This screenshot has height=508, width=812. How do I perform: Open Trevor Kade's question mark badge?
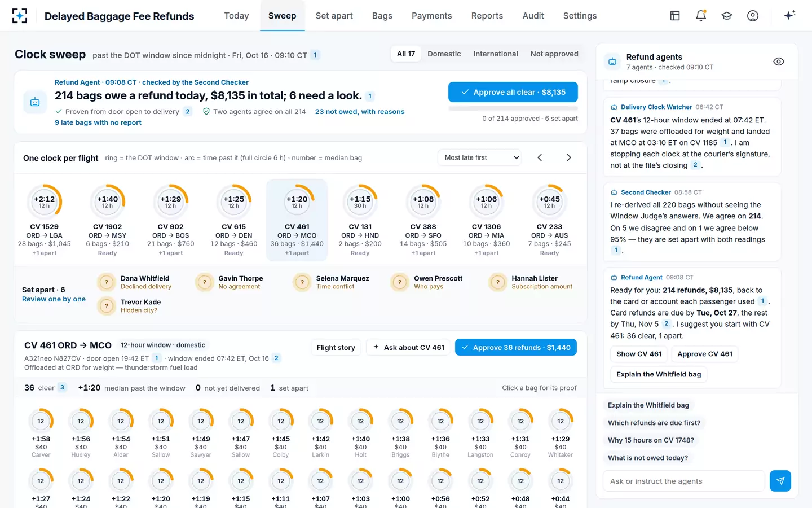pyautogui.click(x=107, y=306)
